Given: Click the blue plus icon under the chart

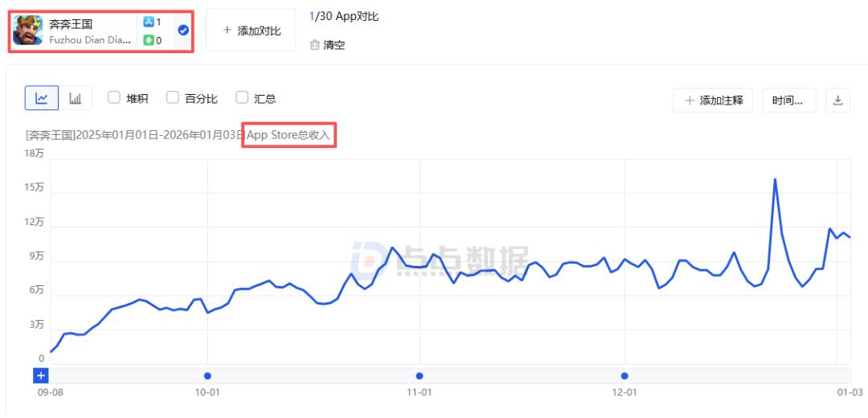Looking at the screenshot, I should pyautogui.click(x=41, y=375).
